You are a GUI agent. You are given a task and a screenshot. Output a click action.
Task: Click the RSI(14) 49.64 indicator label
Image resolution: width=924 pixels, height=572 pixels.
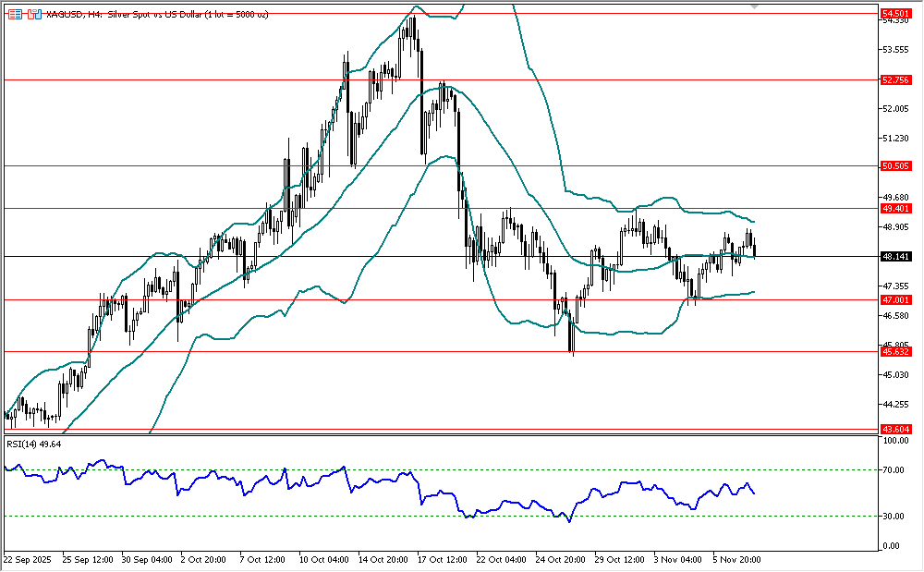(34, 444)
